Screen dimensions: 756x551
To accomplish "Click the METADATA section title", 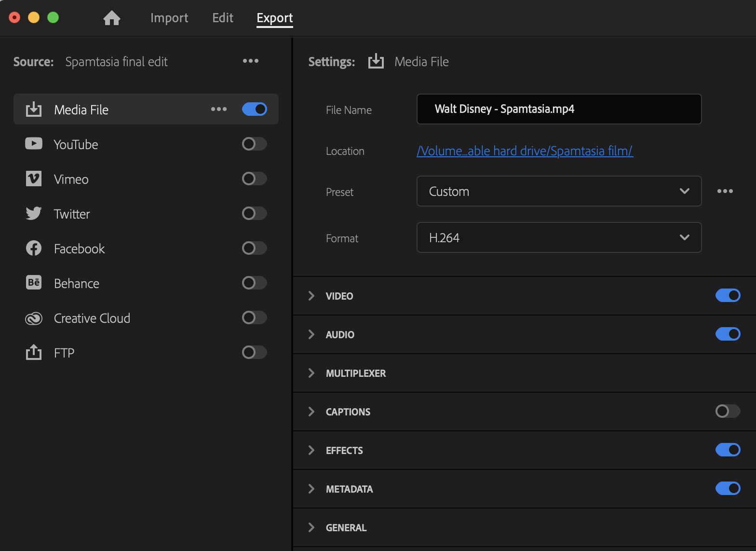I will (350, 489).
